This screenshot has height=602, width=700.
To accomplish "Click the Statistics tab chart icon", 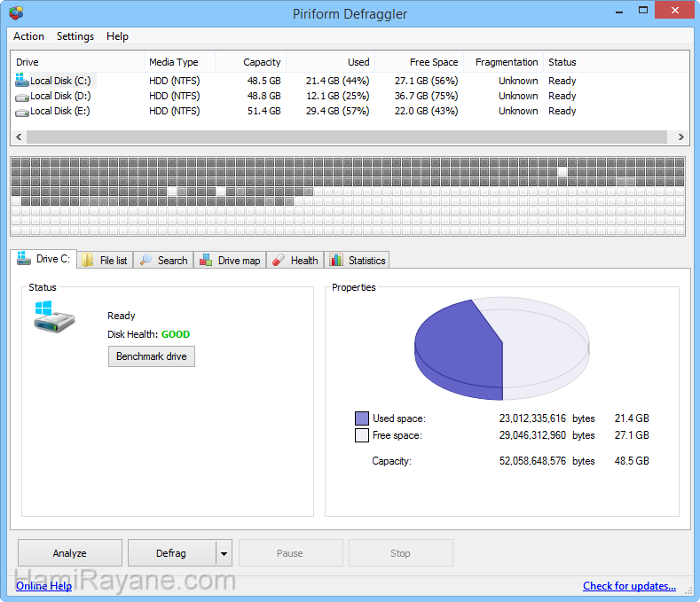I will pos(336,261).
